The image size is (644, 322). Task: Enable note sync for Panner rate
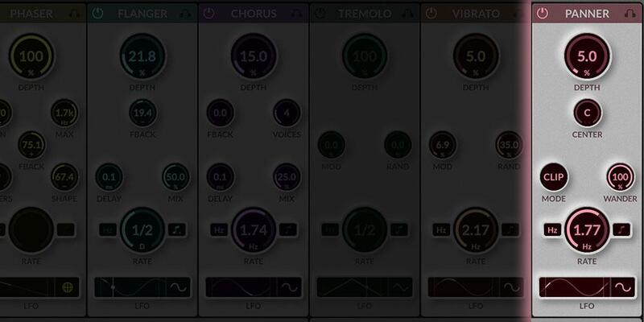(x=620, y=229)
